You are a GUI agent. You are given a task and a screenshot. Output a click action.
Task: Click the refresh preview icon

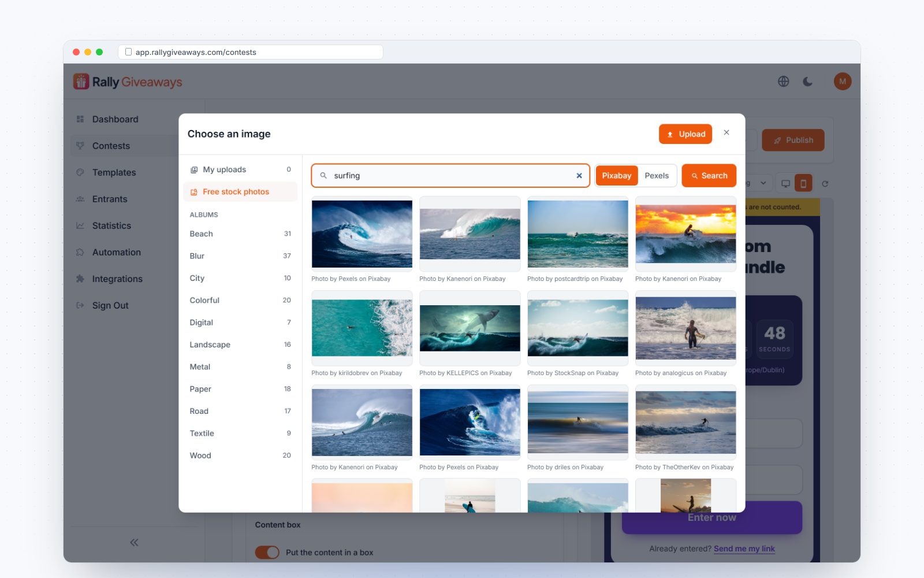coord(825,184)
